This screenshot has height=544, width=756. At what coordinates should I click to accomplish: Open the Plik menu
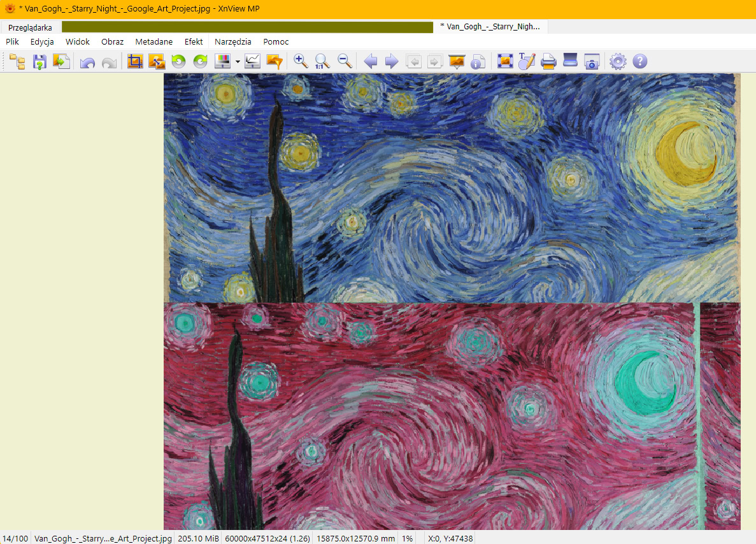13,42
